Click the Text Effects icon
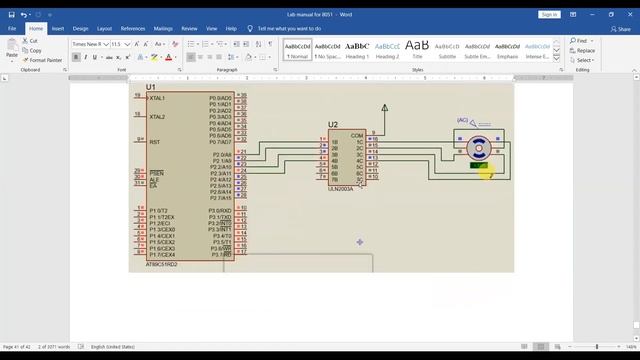 (140, 58)
